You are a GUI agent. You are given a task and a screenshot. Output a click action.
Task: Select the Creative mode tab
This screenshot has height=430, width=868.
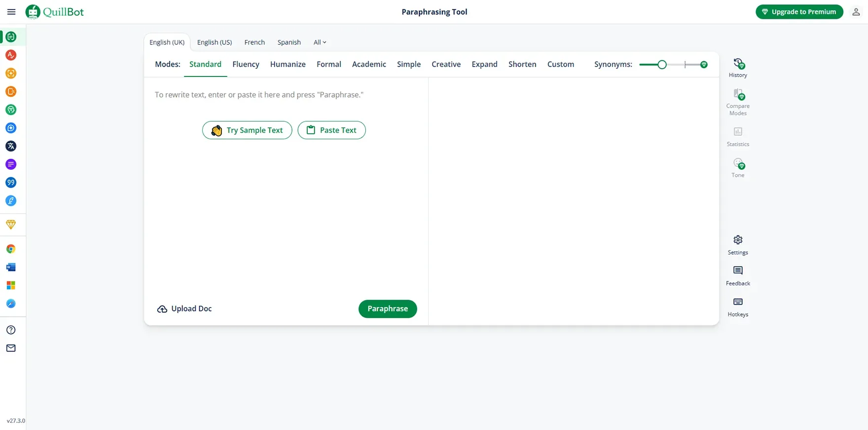tap(446, 64)
